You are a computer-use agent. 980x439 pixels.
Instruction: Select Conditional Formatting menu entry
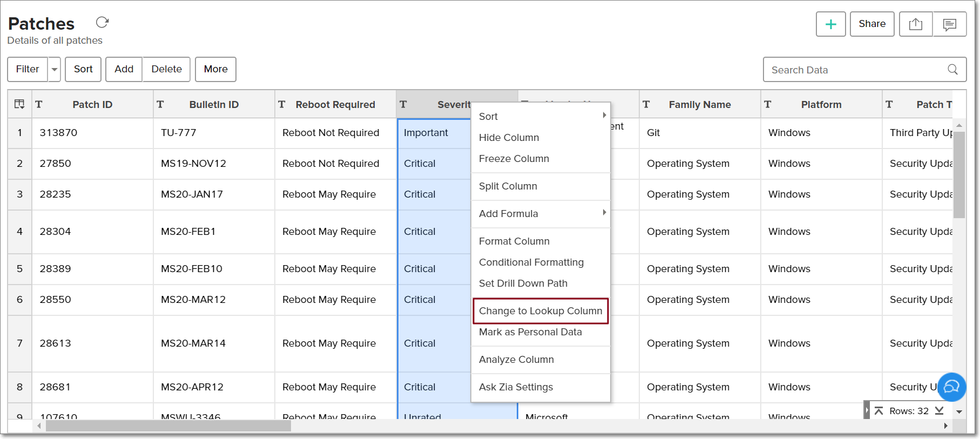pos(531,262)
